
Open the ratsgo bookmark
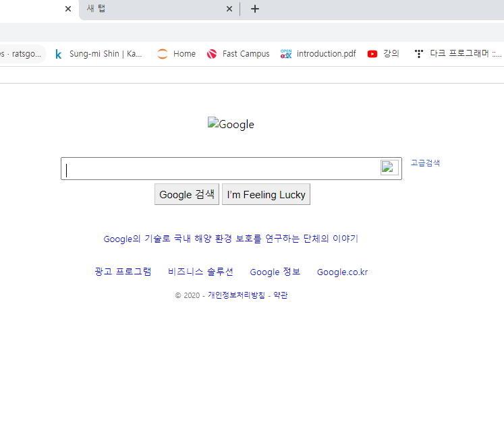tap(21, 54)
